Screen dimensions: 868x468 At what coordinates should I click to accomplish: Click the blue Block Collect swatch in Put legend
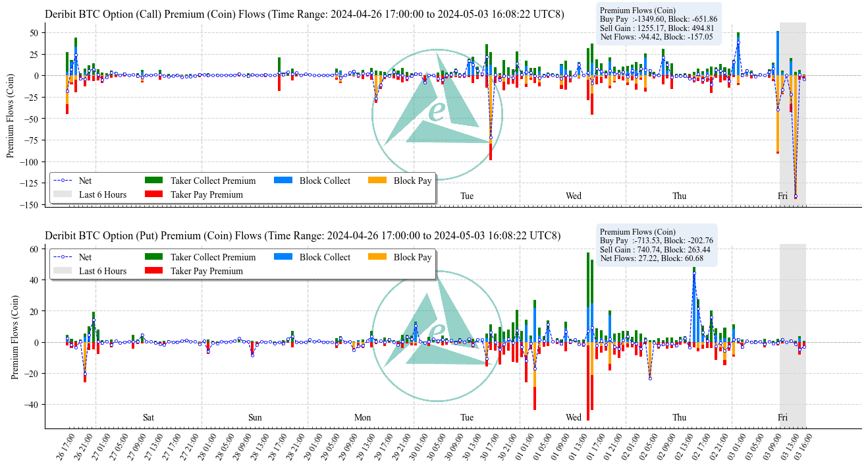[x=283, y=257]
